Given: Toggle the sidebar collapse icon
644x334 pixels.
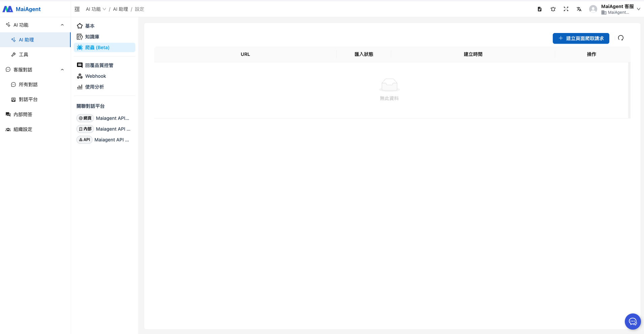Looking at the screenshot, I should coord(77,9).
